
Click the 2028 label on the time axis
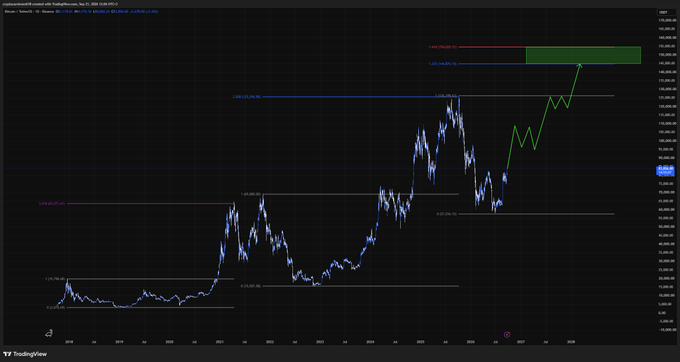click(571, 342)
